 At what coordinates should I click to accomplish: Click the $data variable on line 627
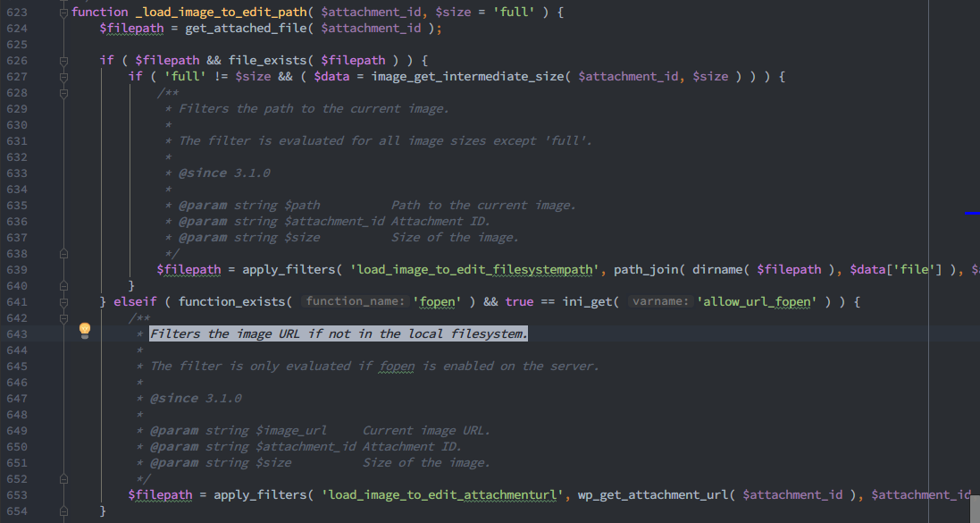point(331,76)
